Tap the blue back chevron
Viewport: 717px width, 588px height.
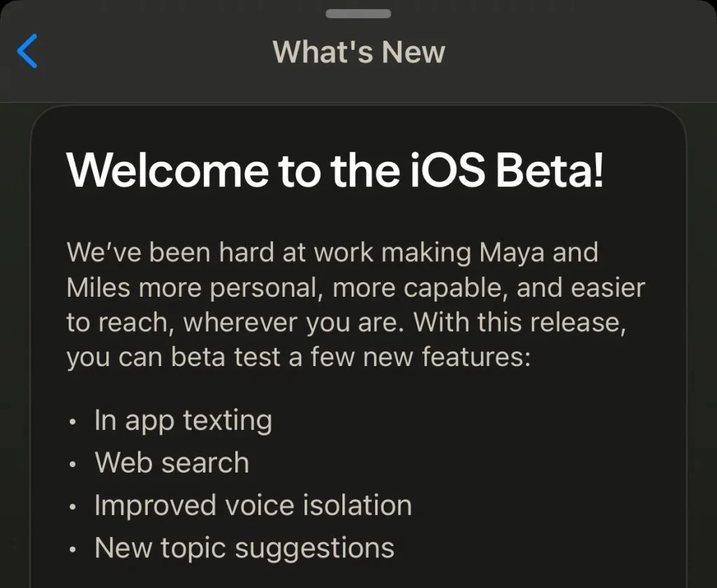pos(27,52)
